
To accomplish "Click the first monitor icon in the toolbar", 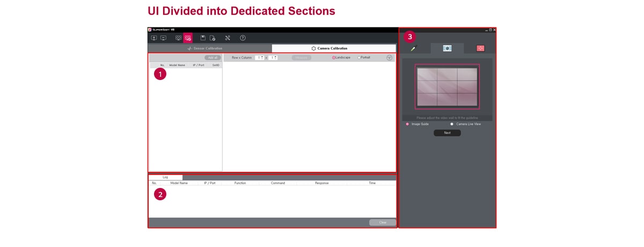I will click(154, 38).
